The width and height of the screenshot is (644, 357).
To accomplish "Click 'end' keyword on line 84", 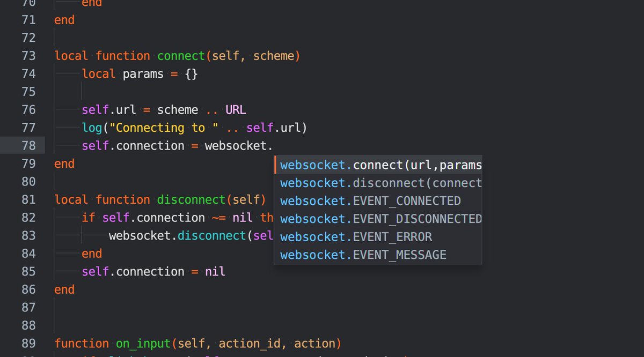I will coord(92,253).
